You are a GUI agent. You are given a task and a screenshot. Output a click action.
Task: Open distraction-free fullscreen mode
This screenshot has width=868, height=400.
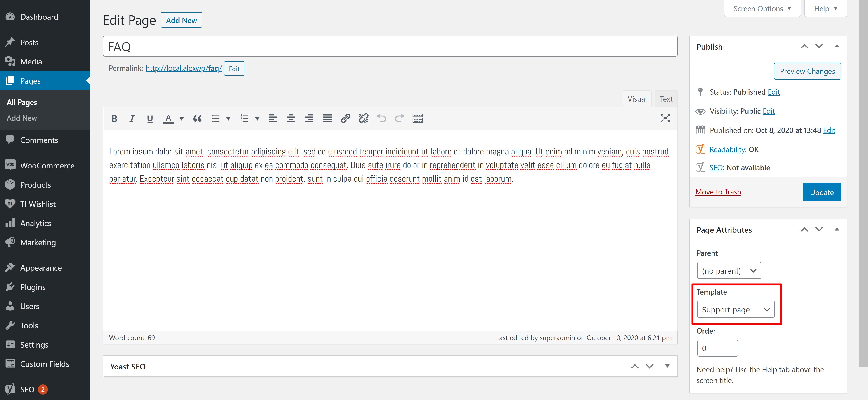[665, 118]
